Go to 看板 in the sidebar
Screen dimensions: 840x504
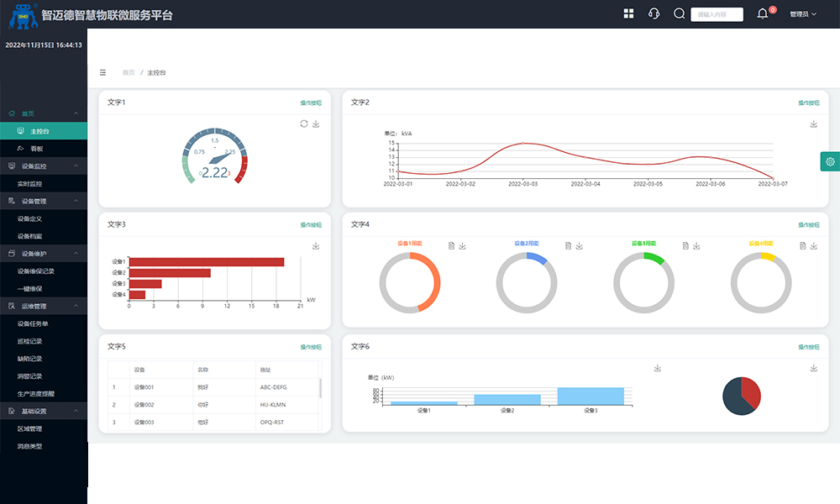click(x=37, y=148)
